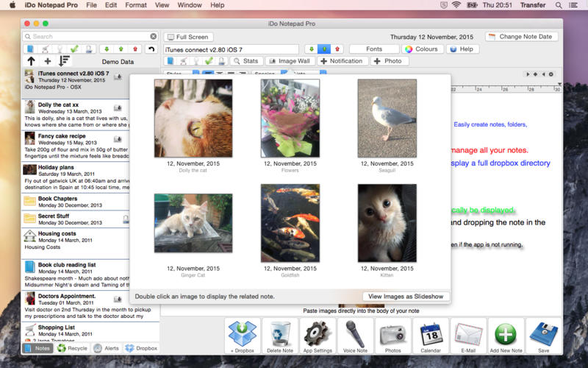Set blue notebook icon for the current note

(x=171, y=61)
